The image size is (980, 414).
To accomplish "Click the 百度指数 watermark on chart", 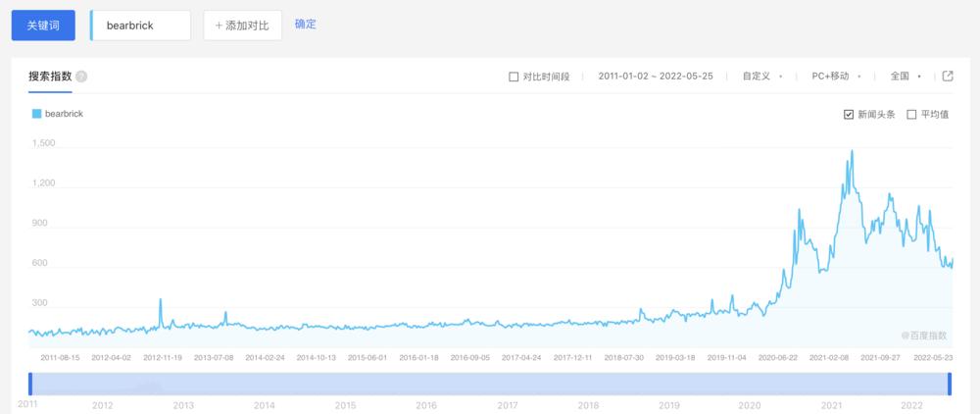I will (924, 336).
